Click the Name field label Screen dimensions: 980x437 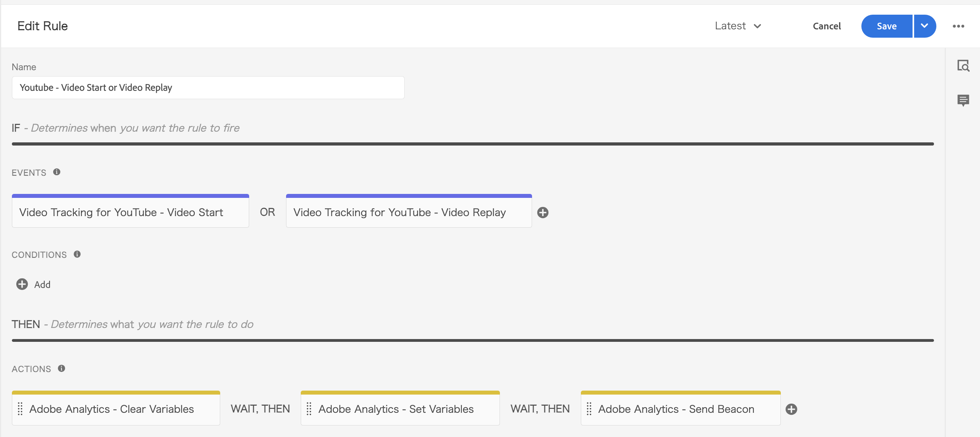[x=24, y=67]
